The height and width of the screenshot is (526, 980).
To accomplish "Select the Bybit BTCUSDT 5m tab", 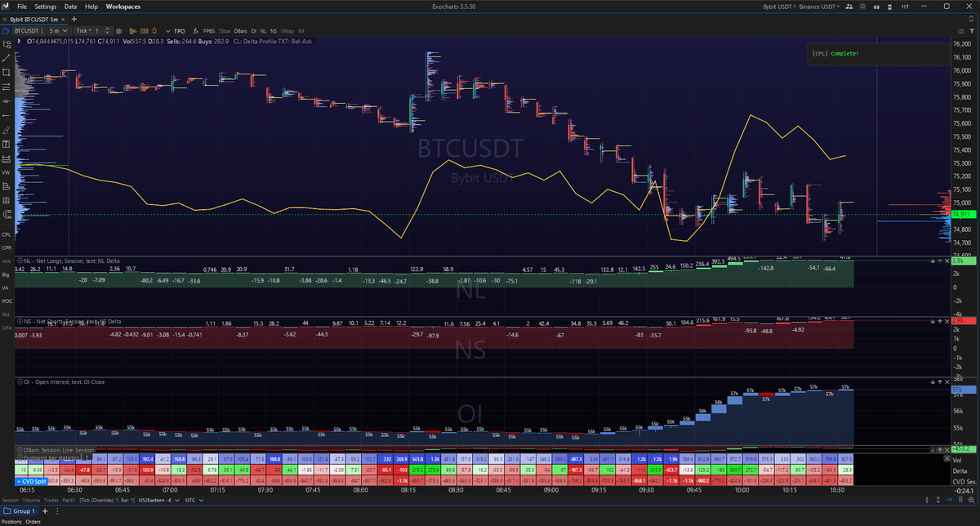I will (x=33, y=20).
